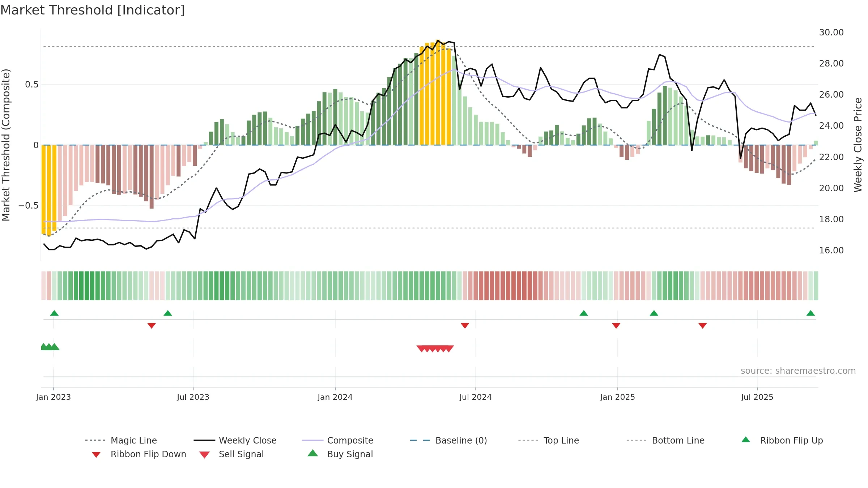Click the Ribbon Flip Down marker in May 2023
Screen dimensions: 868x488
click(152, 326)
